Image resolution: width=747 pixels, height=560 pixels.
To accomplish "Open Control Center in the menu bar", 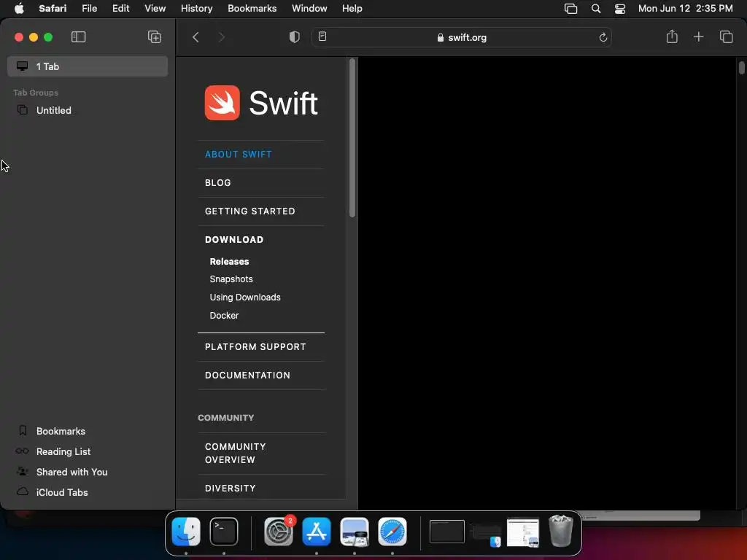I will (x=620, y=9).
